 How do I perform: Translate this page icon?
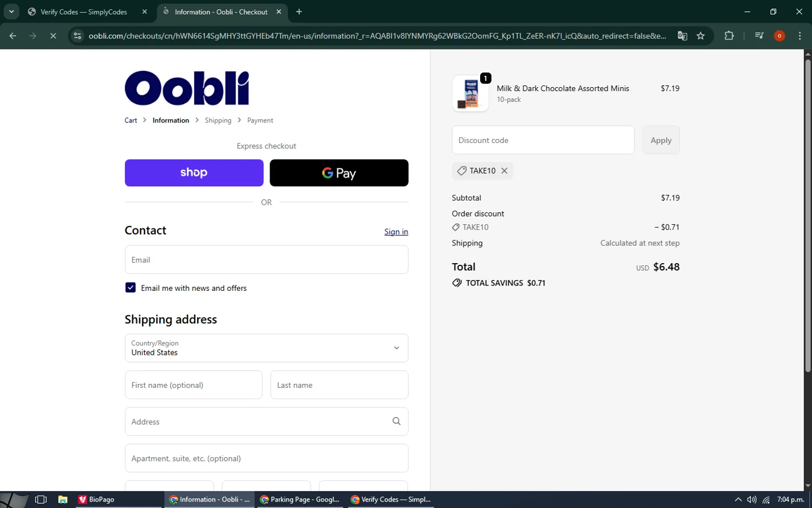[x=682, y=36]
